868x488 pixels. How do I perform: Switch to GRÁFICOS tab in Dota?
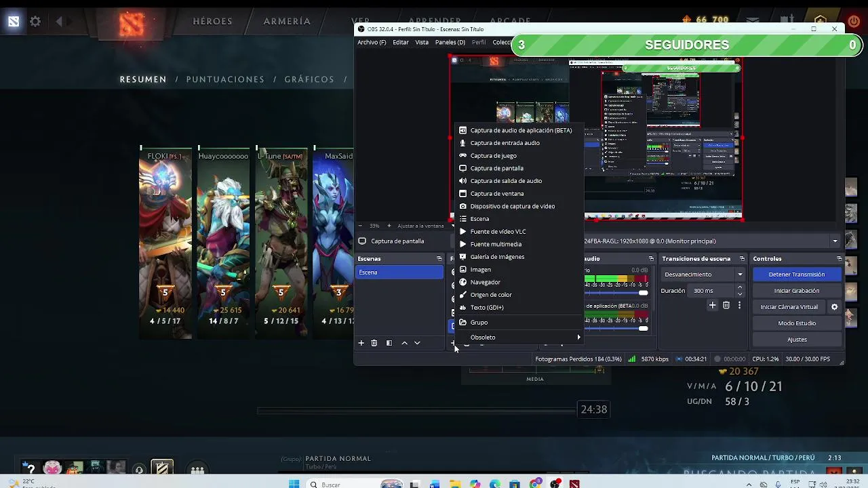pyautogui.click(x=309, y=79)
